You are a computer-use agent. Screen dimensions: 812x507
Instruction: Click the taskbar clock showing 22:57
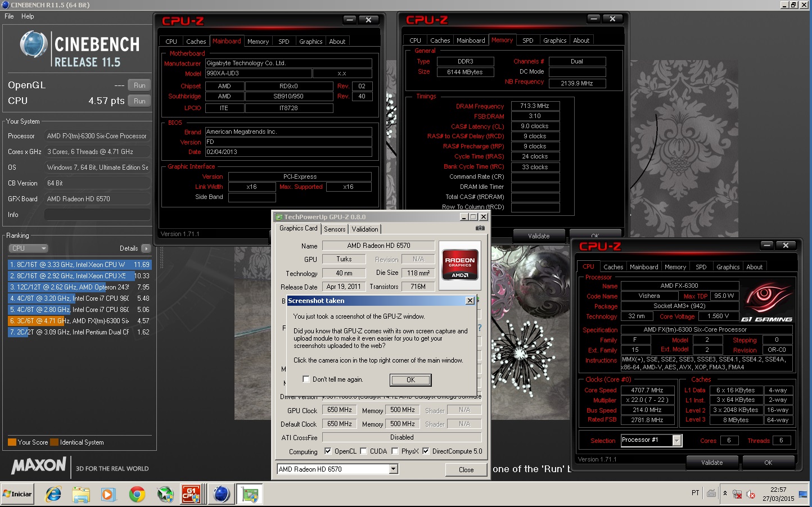pos(778,494)
